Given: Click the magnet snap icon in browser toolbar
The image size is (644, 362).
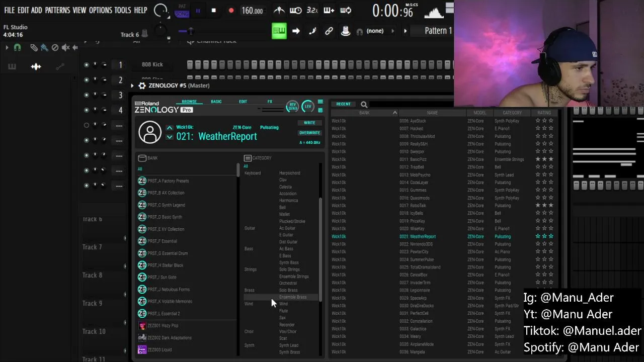Looking at the screenshot, I should click(17, 47).
